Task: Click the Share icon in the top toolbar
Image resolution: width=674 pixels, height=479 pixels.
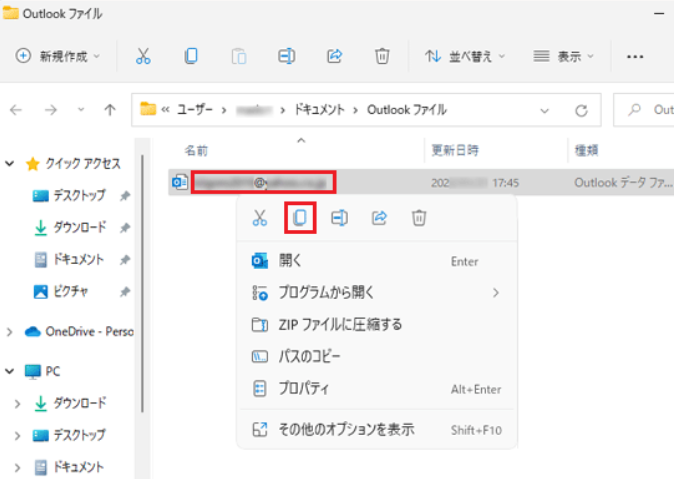Action: (334, 56)
